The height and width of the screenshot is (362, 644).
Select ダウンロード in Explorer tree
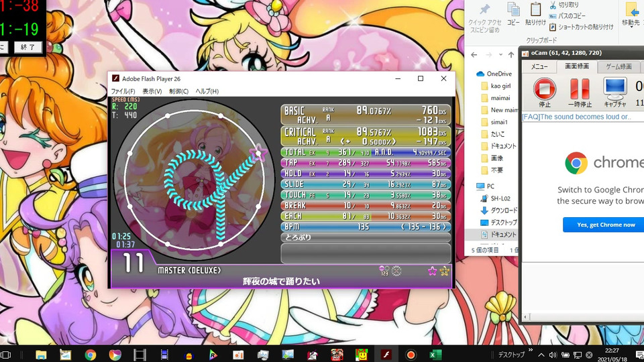click(x=498, y=210)
